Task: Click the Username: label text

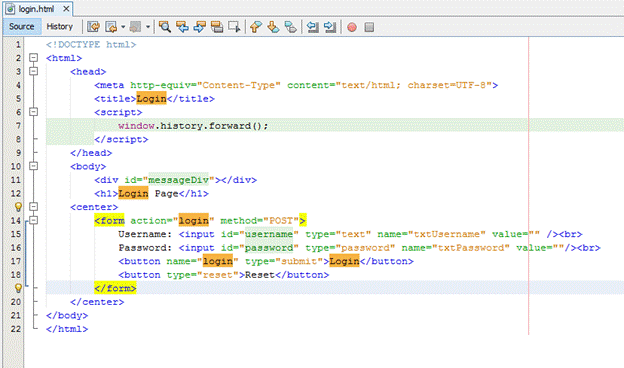Action: pyautogui.click(x=145, y=234)
